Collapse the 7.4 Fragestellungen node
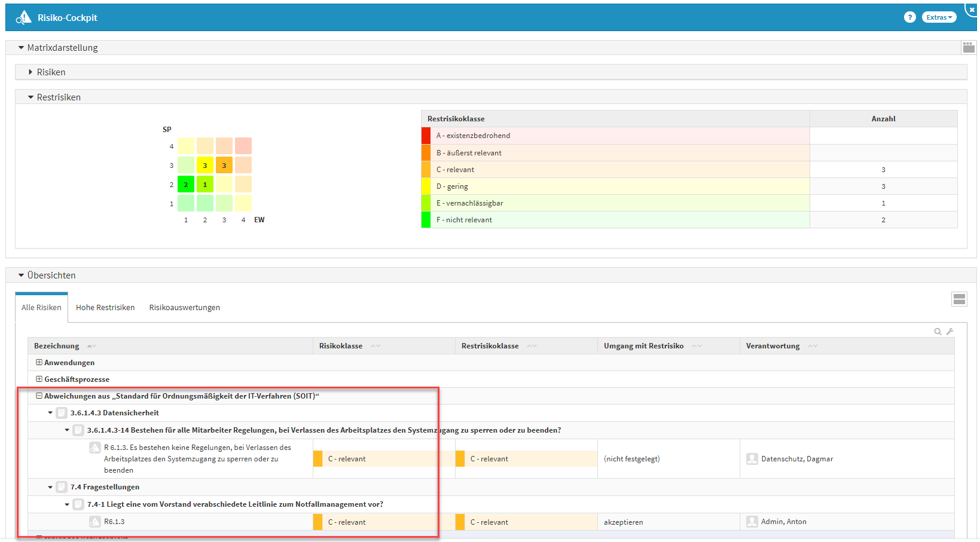 (x=50, y=487)
